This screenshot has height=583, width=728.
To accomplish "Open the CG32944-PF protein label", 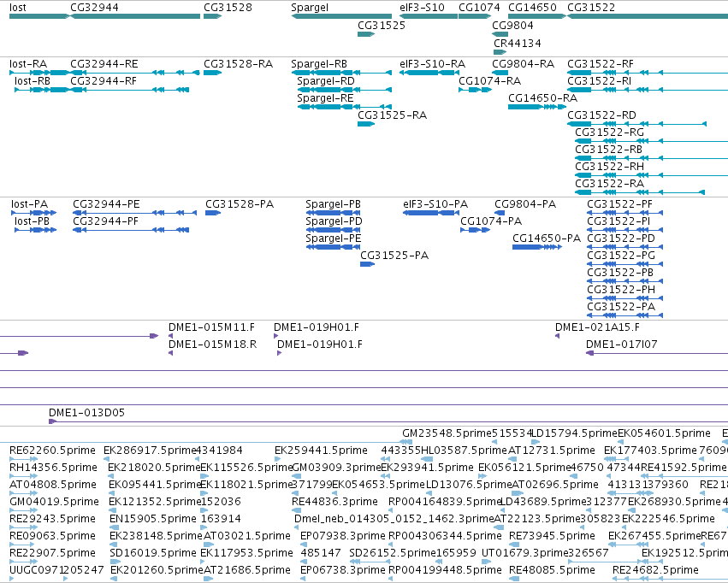I will click(x=106, y=221).
